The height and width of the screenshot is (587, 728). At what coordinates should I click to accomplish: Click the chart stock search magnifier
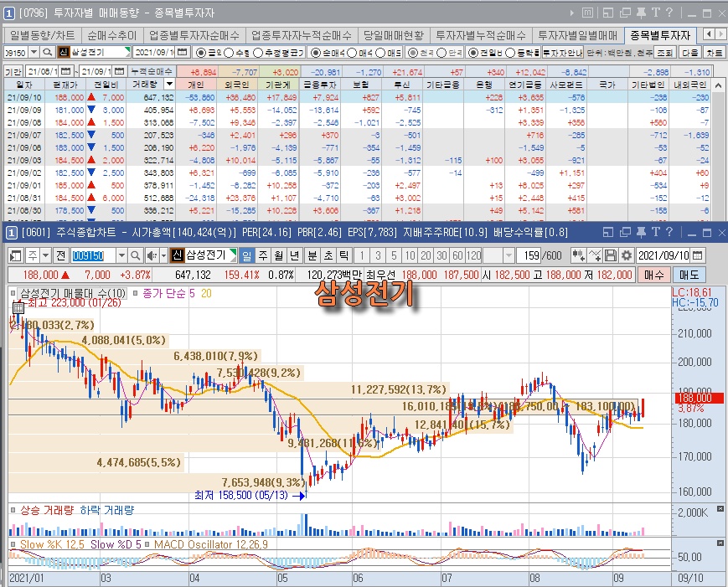[x=135, y=255]
